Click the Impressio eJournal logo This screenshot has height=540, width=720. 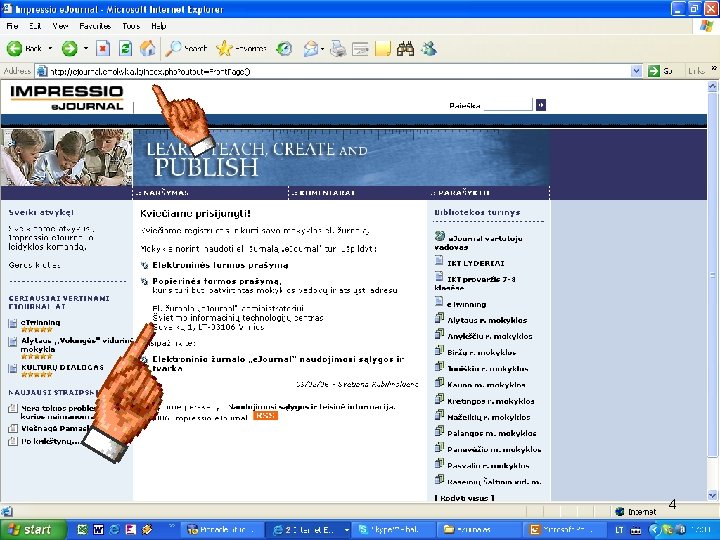point(67,98)
